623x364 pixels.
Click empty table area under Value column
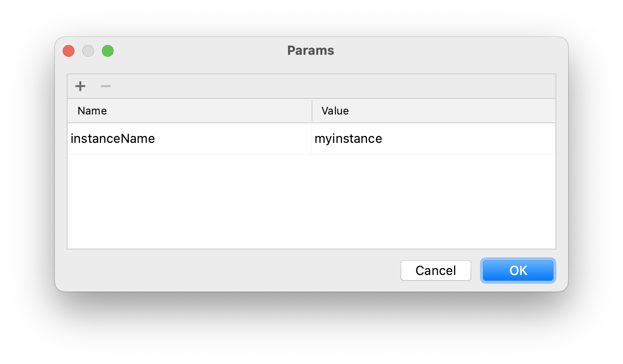click(x=433, y=201)
